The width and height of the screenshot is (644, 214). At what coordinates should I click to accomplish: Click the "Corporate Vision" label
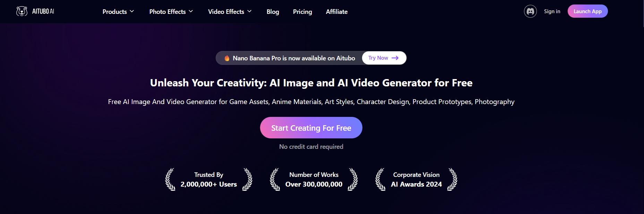pos(416,175)
